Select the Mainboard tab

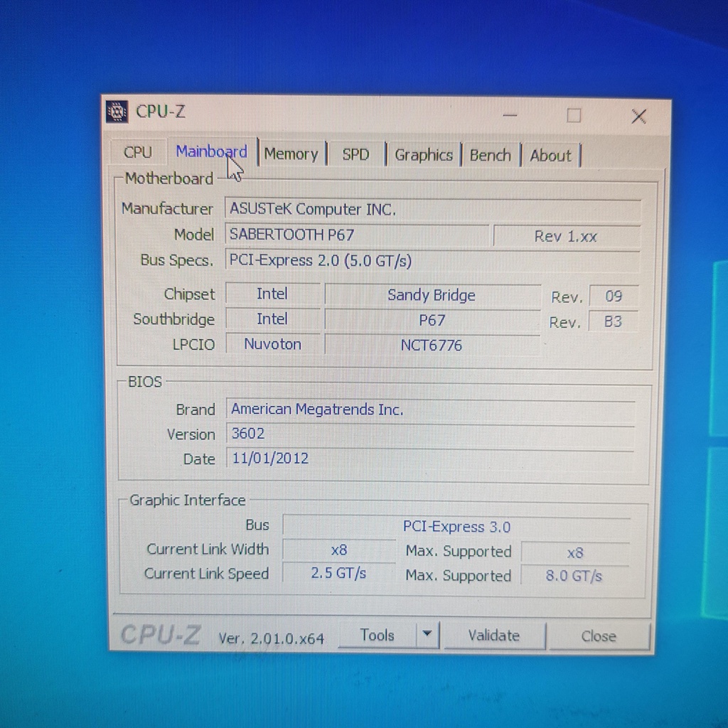(x=211, y=152)
